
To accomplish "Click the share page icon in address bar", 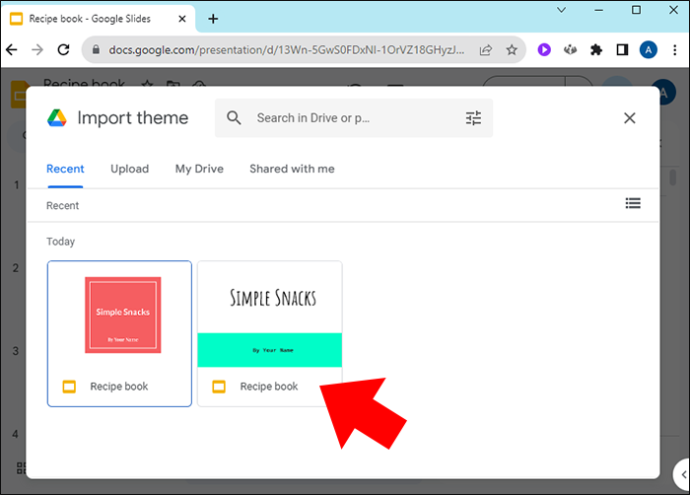I will 486,50.
